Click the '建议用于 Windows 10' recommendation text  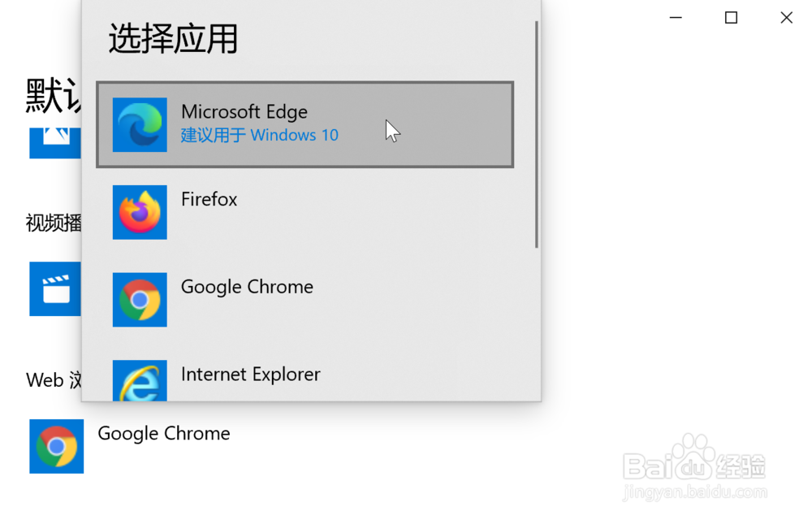(260, 136)
